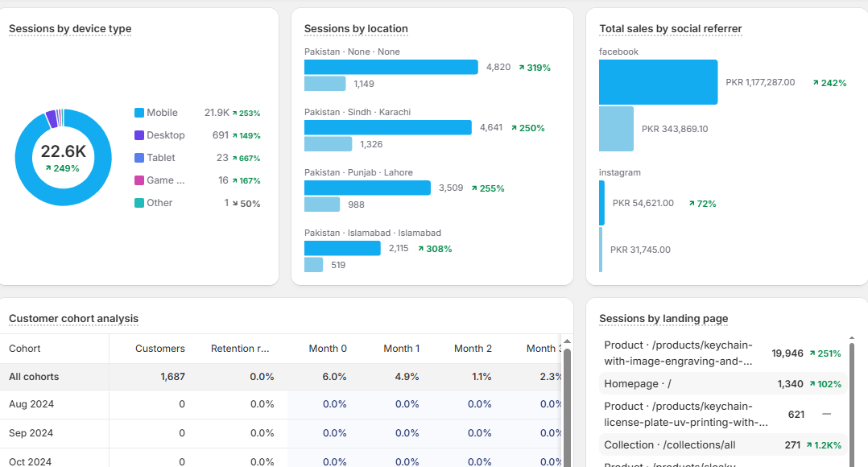Click the trend arrow next to facebook's 242%

tap(816, 83)
